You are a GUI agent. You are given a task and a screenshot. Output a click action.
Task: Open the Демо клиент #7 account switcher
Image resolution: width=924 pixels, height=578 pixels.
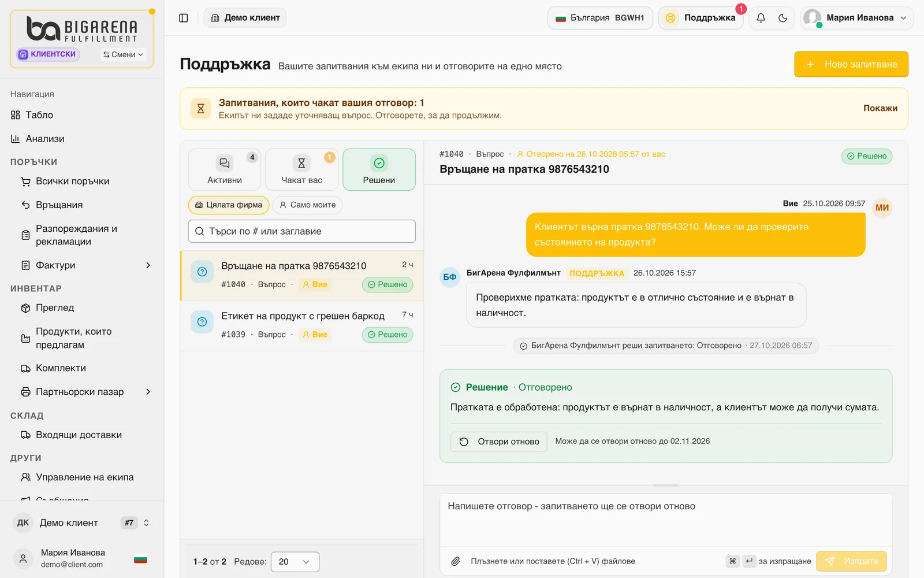tap(81, 523)
